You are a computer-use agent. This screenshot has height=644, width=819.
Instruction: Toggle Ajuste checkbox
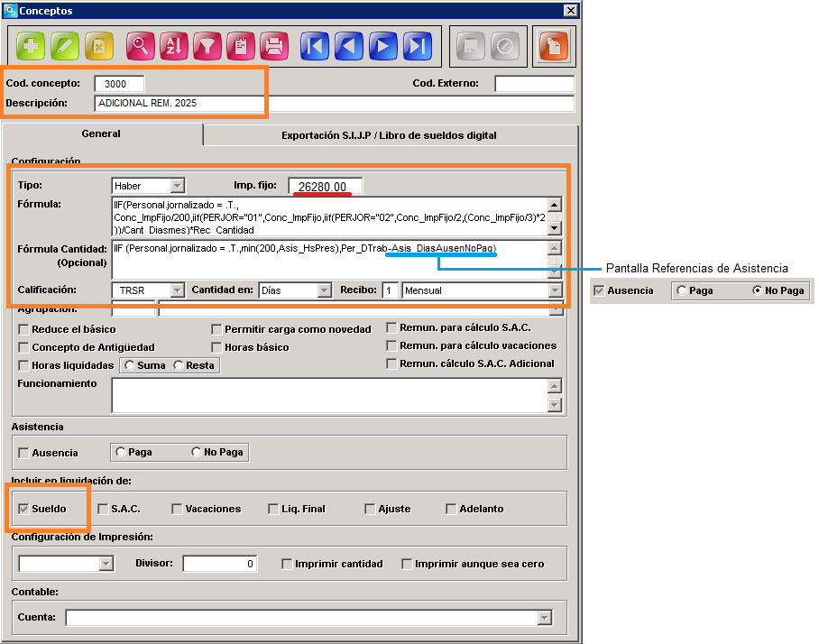coord(370,509)
